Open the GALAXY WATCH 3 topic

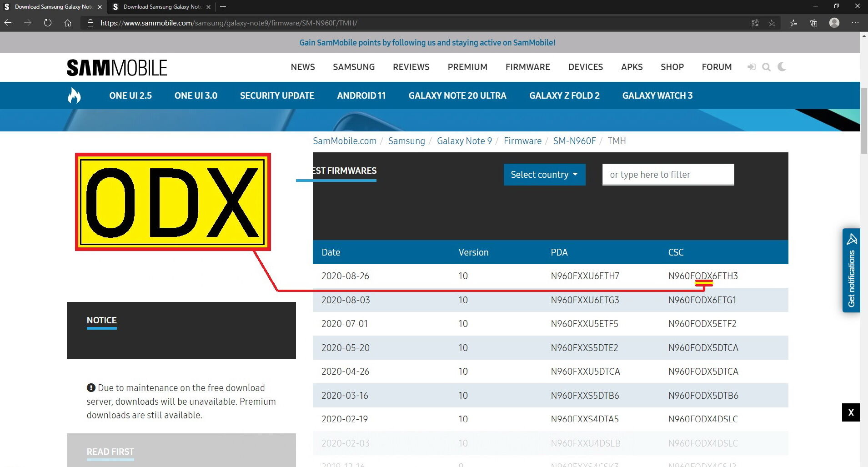(x=657, y=95)
